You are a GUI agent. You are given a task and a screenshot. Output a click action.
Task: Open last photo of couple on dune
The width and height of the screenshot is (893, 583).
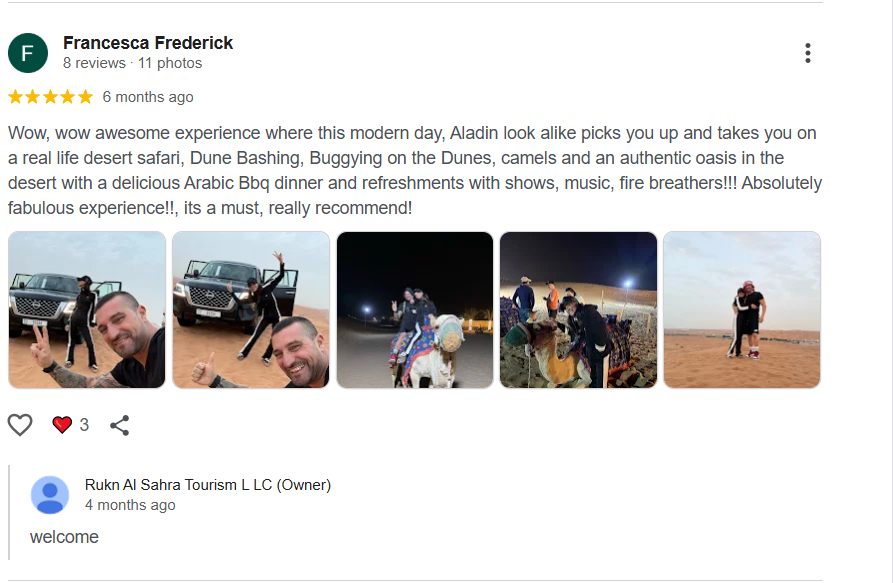point(742,310)
